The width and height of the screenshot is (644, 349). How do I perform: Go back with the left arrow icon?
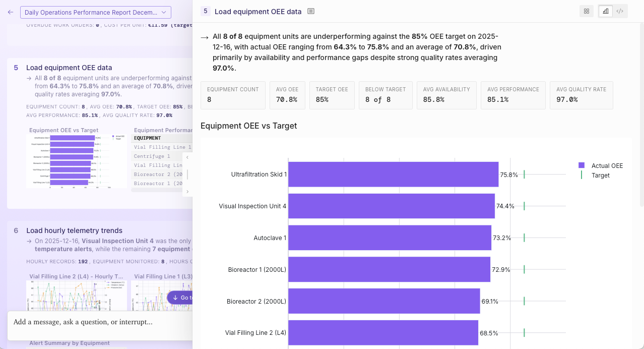click(x=11, y=12)
